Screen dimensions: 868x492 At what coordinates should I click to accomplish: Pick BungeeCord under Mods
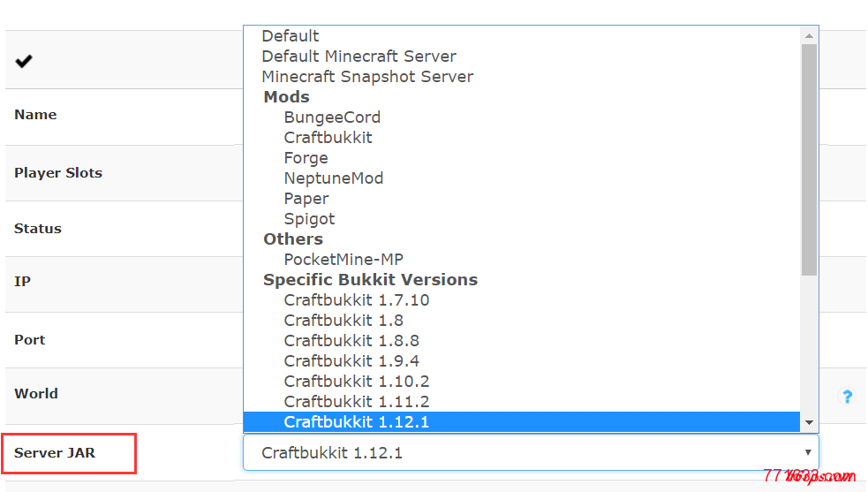332,117
